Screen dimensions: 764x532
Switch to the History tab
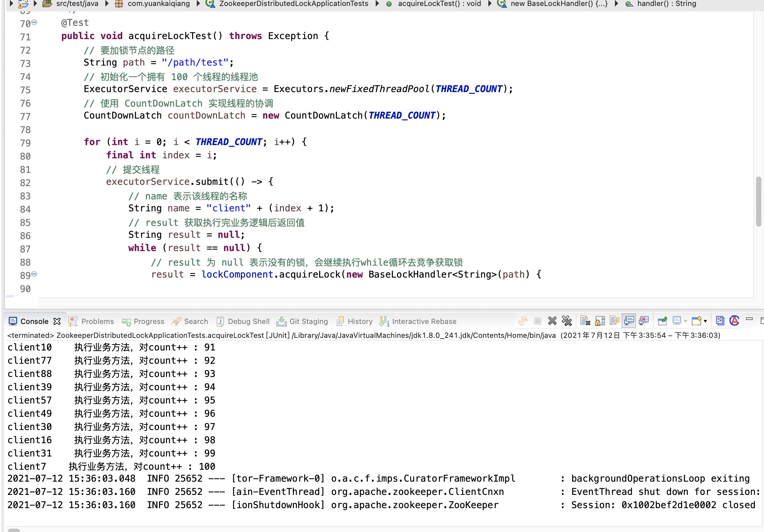point(354,321)
